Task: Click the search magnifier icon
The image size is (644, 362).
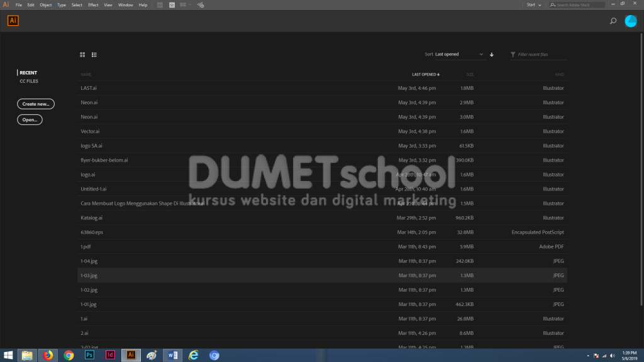Action: (x=613, y=21)
